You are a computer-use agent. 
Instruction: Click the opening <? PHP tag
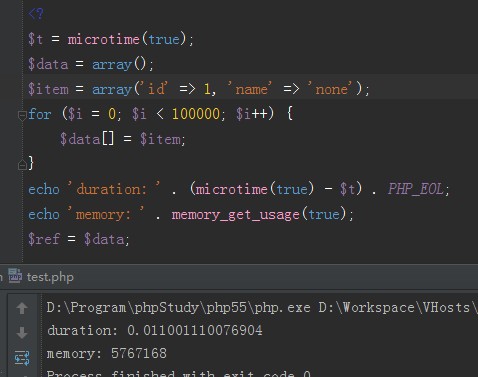point(36,14)
